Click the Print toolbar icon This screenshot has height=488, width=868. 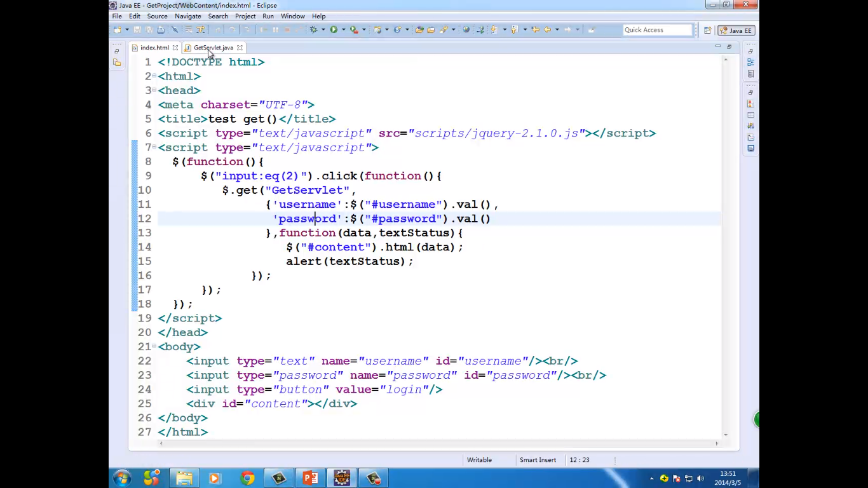click(x=161, y=30)
